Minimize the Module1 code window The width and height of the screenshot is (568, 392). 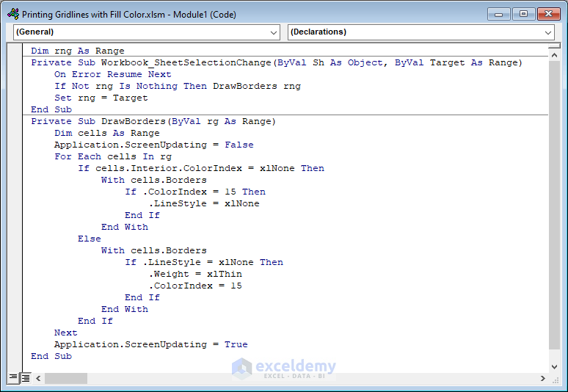point(498,14)
